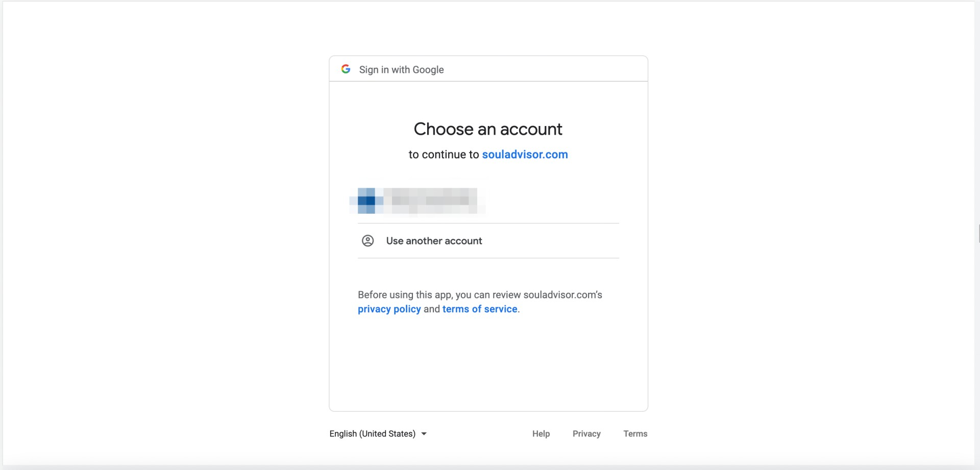Viewport: 980px width, 470px height.
Task: Open the souladvisor.com link
Action: [x=525, y=155]
